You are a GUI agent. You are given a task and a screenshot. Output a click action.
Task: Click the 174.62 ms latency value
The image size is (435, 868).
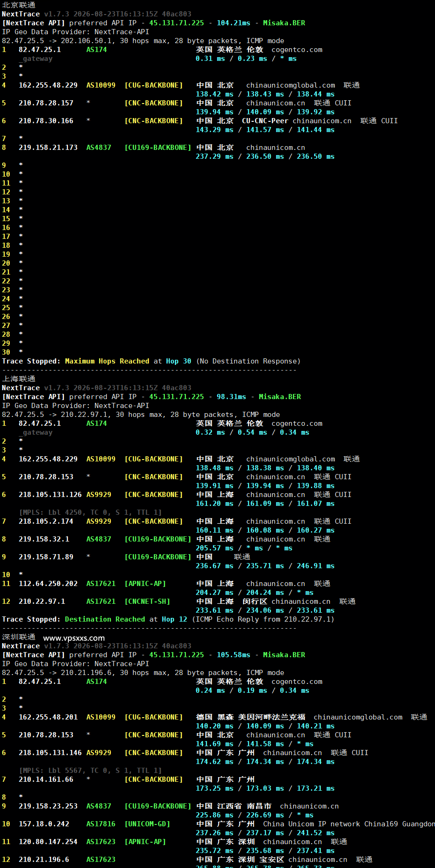[214, 762]
